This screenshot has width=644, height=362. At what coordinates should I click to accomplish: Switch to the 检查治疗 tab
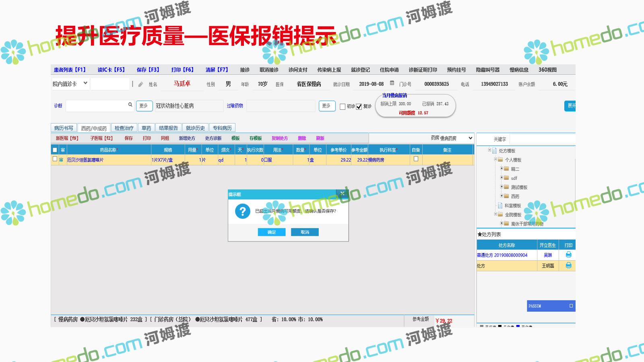coord(124,128)
